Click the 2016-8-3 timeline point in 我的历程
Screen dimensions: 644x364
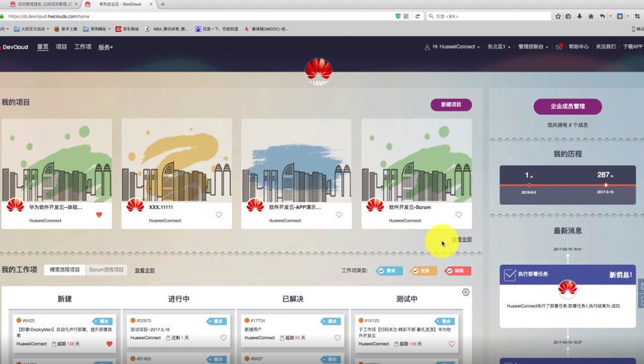coord(529,185)
